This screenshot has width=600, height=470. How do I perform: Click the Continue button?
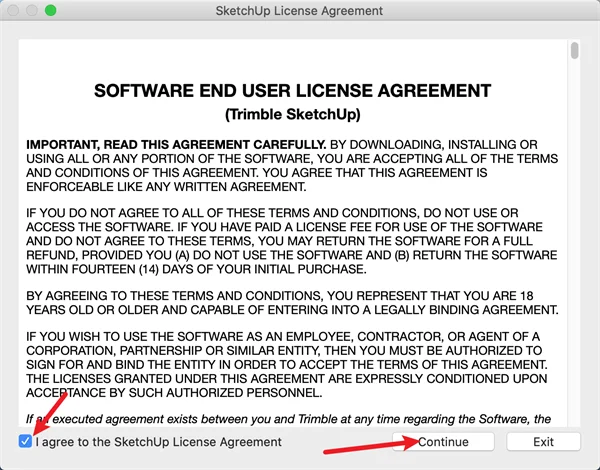coord(443,442)
